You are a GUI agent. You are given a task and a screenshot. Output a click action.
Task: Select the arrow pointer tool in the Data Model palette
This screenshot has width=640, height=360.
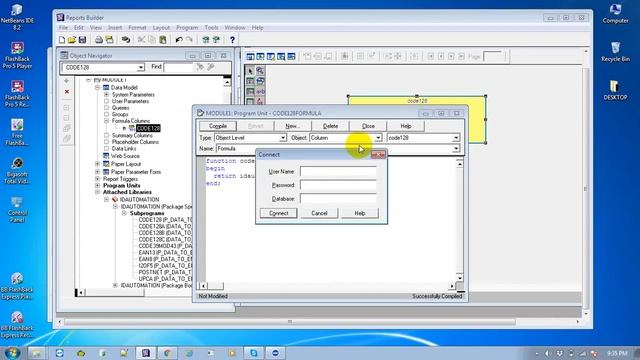(250, 71)
